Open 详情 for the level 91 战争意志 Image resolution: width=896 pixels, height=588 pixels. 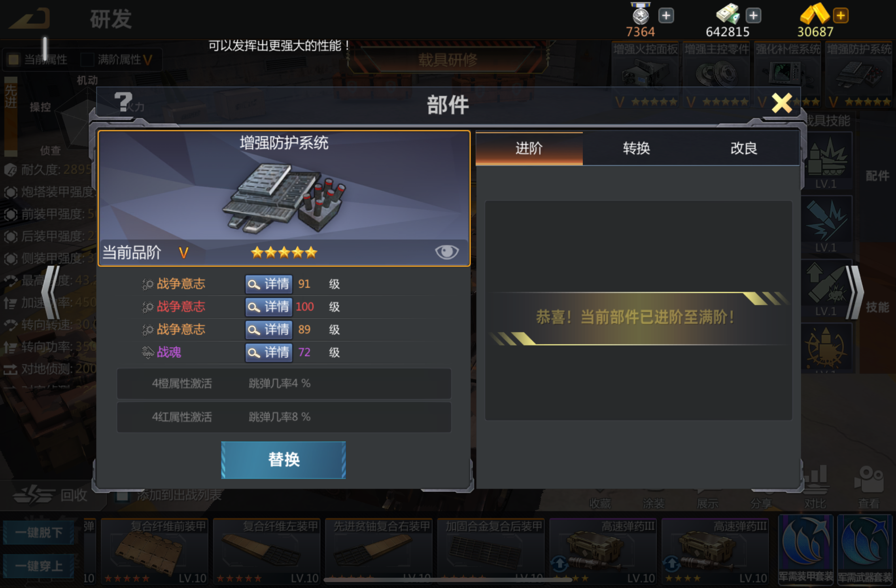click(x=269, y=284)
